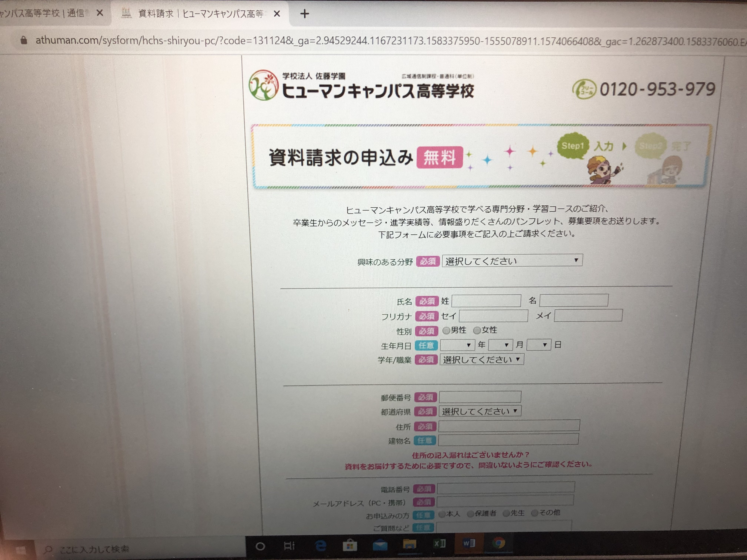Click the 資料請求の申込み banner heading
Viewport: 747px width, 560px height.
341,158
